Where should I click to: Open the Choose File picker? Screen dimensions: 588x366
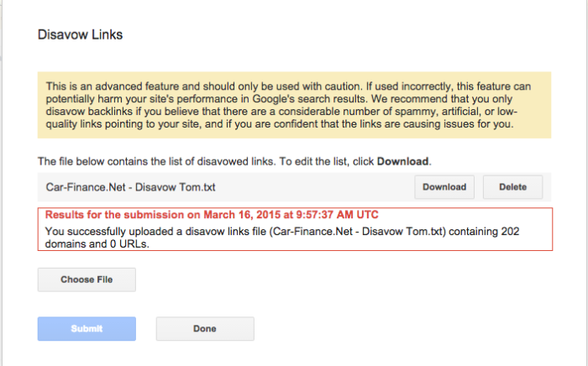pos(87,280)
